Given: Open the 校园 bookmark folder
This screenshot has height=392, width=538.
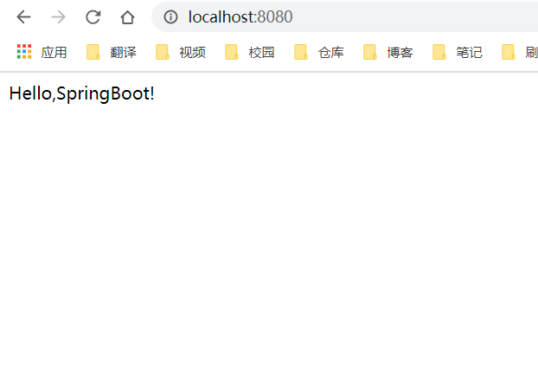Looking at the screenshot, I should coord(250,52).
